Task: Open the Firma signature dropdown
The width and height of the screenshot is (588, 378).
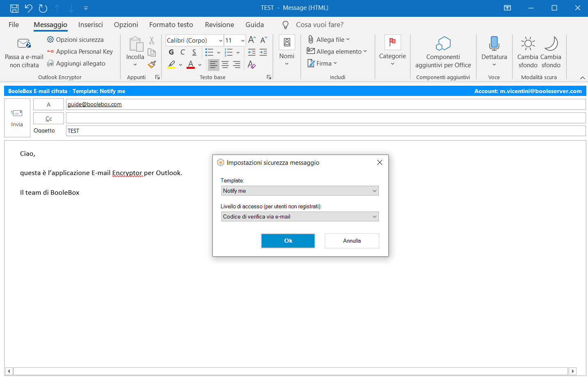Action: coord(322,64)
